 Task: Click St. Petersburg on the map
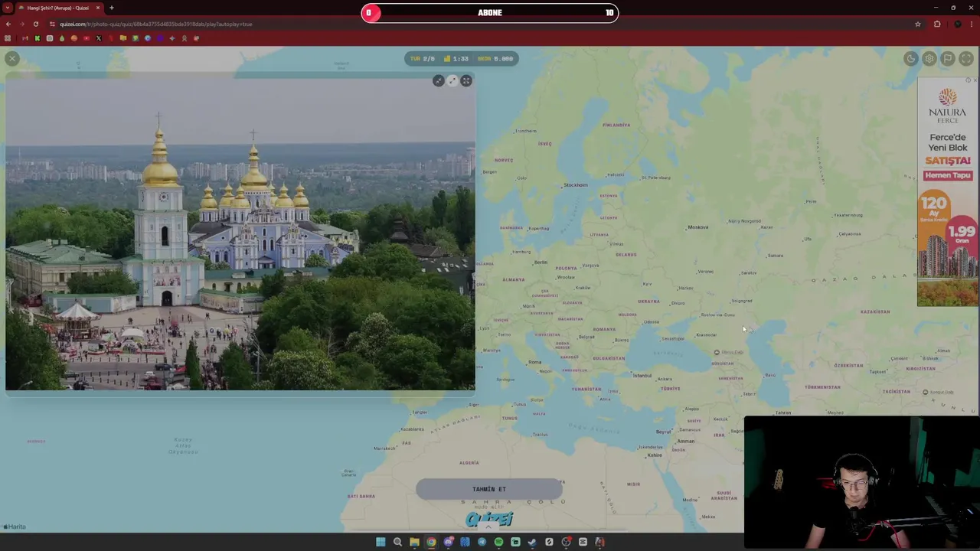point(655,178)
